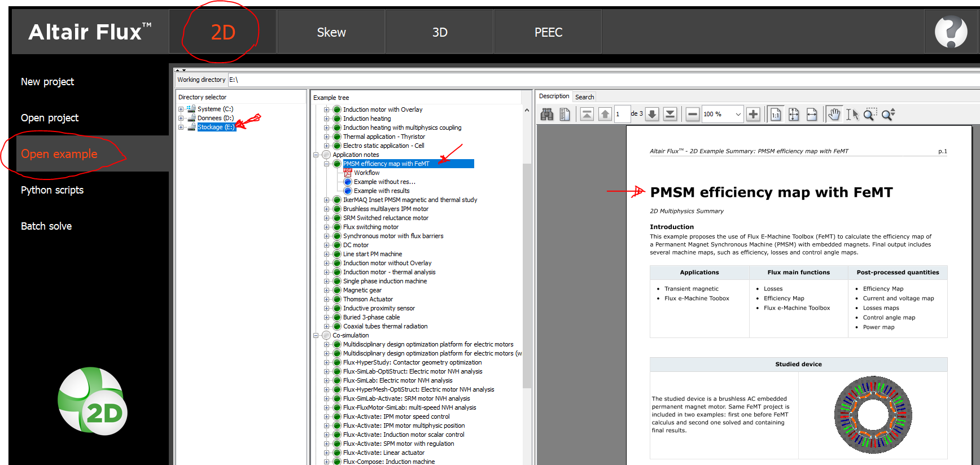Collapse the Co-simulation group
980x465 pixels.
(x=316, y=335)
